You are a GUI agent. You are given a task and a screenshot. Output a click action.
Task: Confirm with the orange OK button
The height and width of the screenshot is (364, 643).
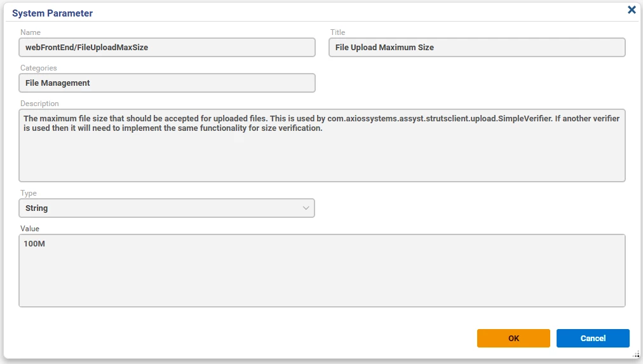513,338
